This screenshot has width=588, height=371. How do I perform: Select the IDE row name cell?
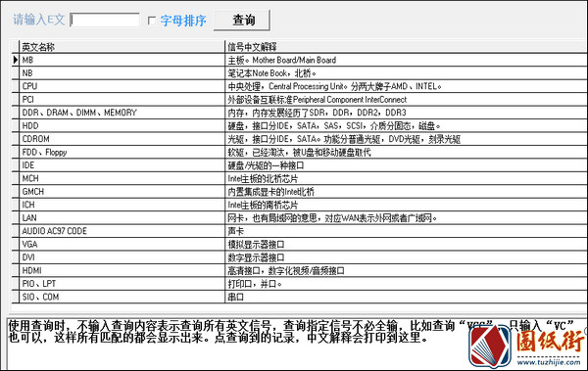pos(122,165)
